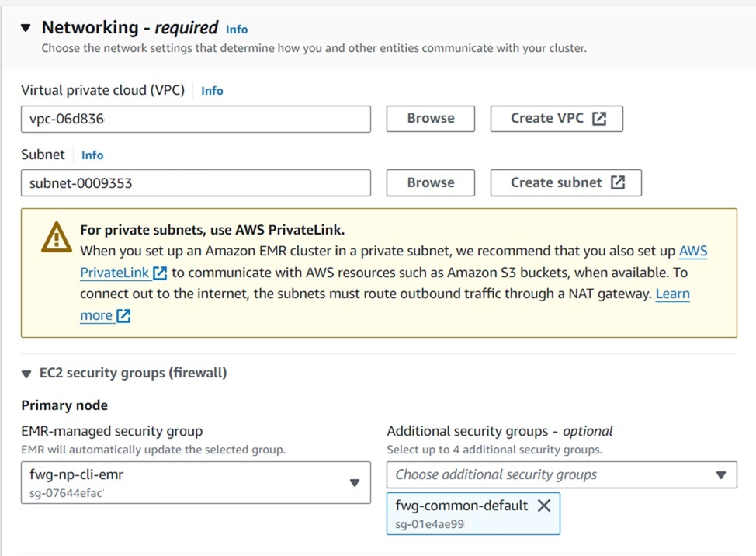Open the Networking Info link
756x556 pixels.
pyautogui.click(x=237, y=30)
